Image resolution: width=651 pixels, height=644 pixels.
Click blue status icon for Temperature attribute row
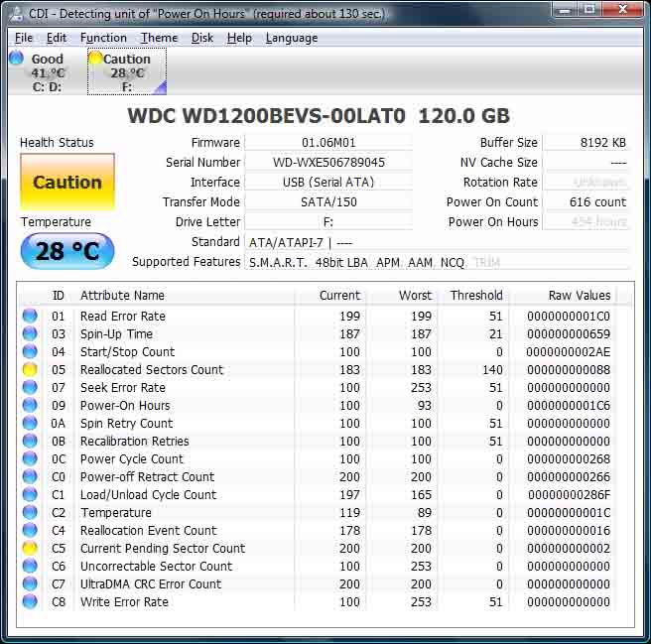(x=30, y=512)
